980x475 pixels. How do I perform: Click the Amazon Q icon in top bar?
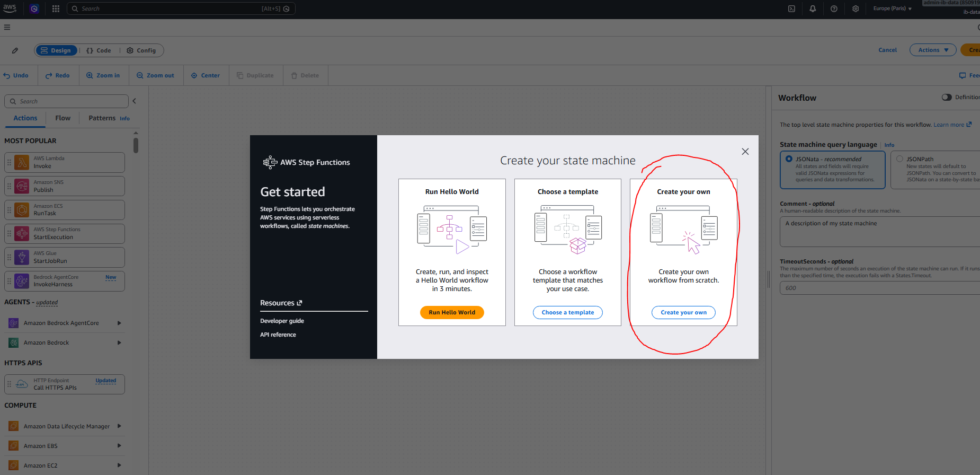coord(34,8)
